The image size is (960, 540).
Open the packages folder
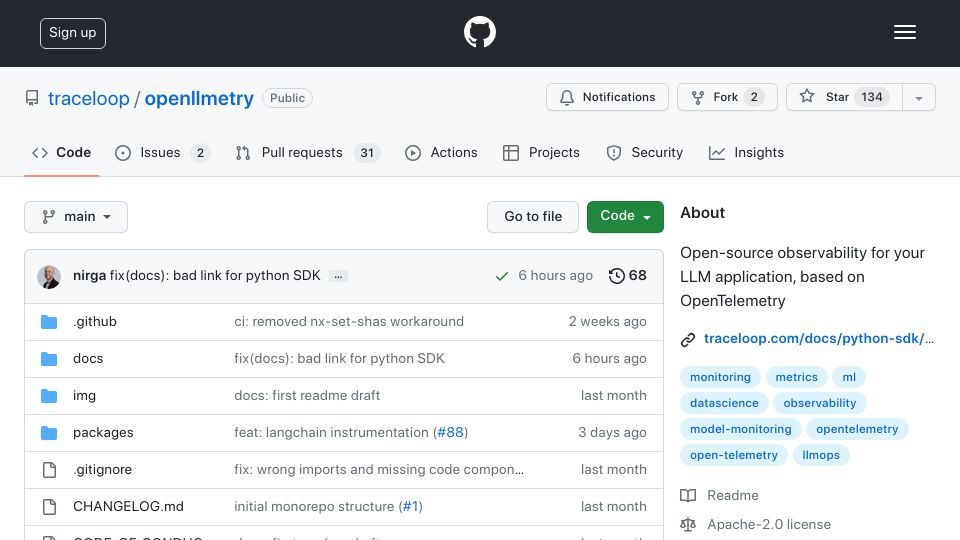(x=103, y=432)
